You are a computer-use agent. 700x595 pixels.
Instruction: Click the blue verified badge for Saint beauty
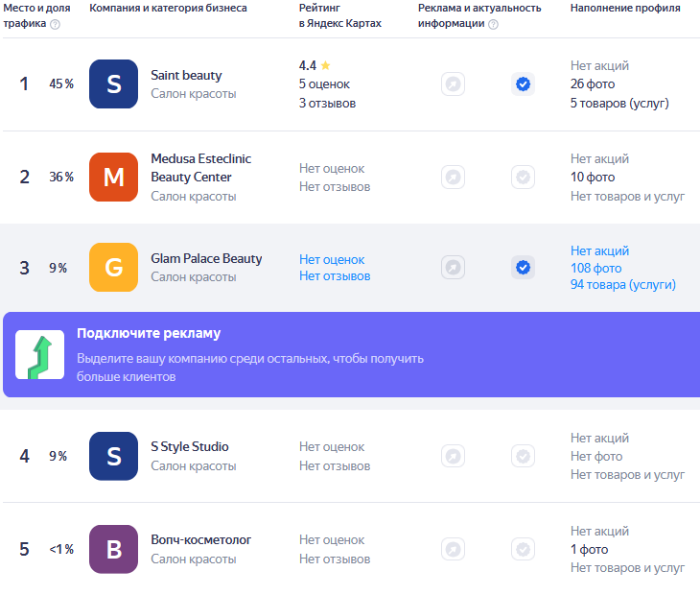pyautogui.click(x=523, y=84)
